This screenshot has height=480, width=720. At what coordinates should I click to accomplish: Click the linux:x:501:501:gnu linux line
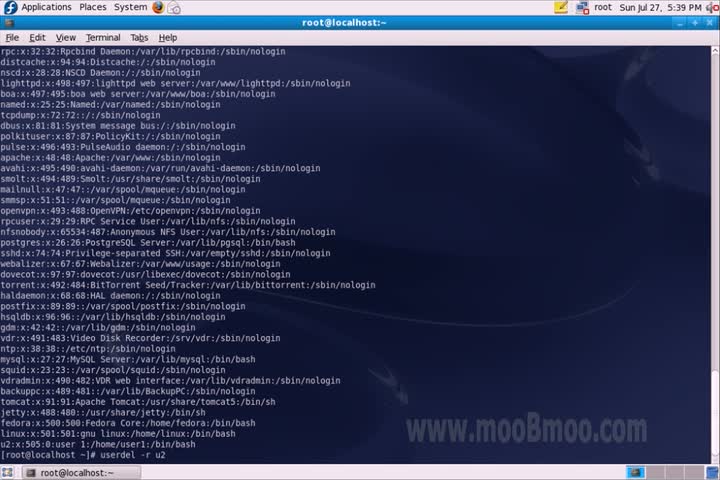click(x=118, y=434)
